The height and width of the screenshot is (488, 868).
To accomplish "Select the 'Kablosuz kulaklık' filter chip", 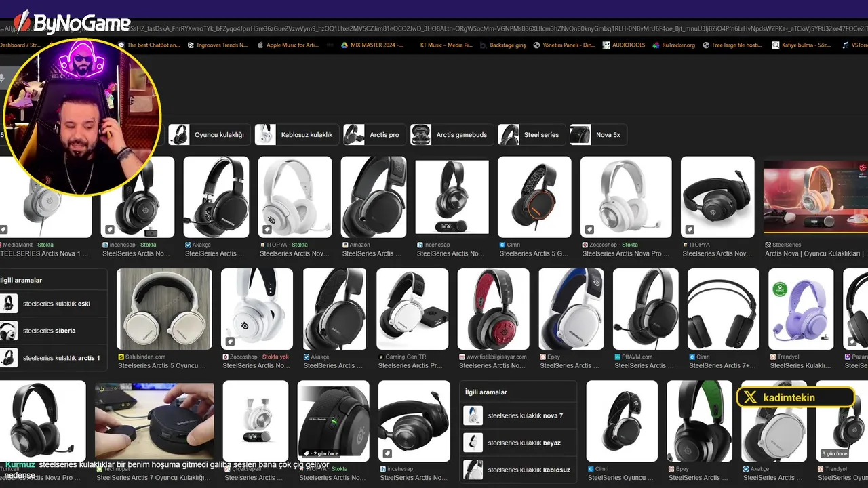I will click(x=296, y=135).
